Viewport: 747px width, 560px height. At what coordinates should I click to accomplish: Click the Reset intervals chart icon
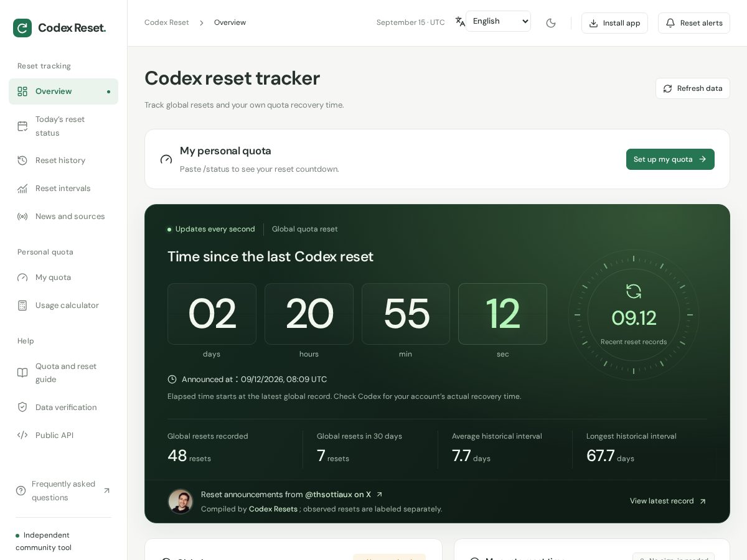coord(22,189)
